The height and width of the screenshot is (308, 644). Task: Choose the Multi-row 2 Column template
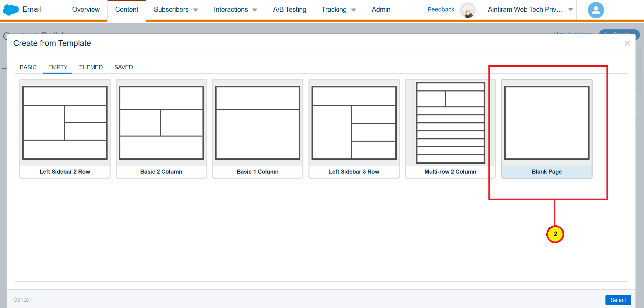pyautogui.click(x=450, y=128)
